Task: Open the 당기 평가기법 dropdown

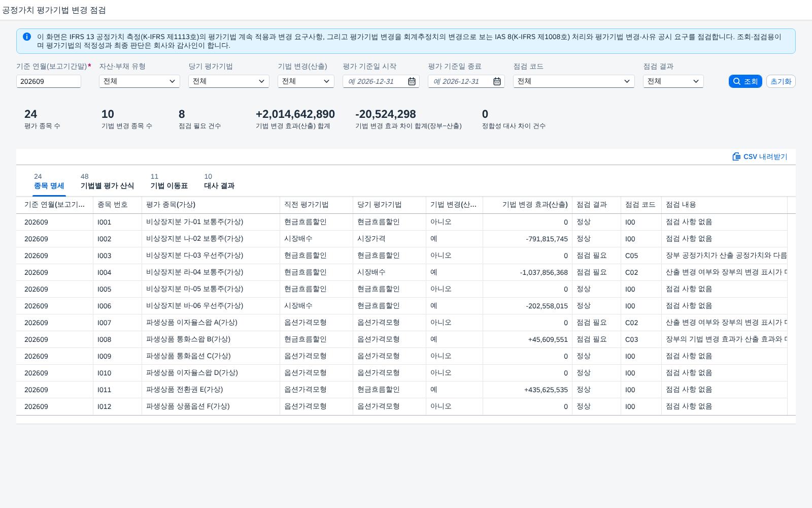Action: (x=229, y=81)
